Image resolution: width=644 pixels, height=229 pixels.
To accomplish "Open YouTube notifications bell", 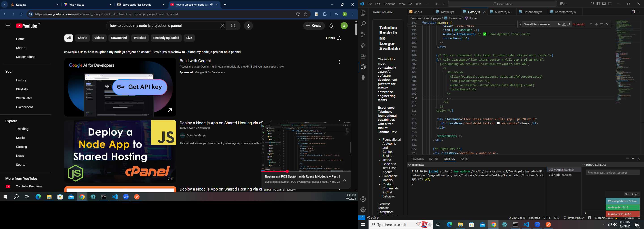I will tap(331, 26).
